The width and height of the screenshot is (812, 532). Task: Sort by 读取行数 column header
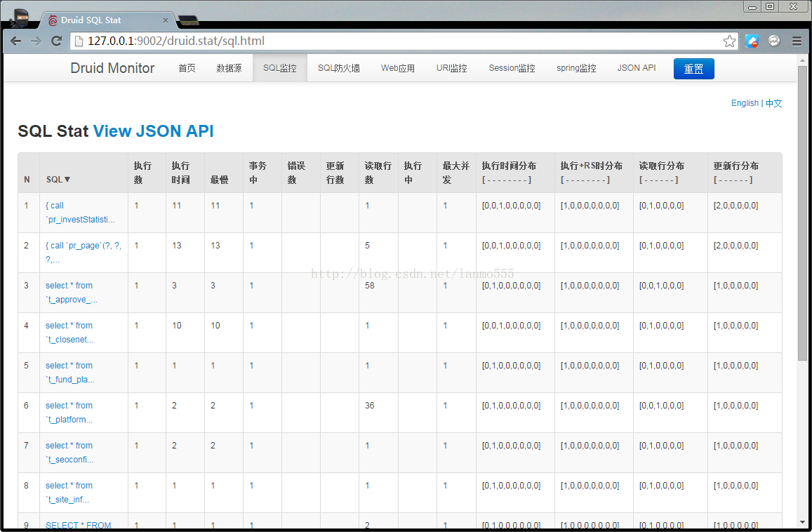378,173
